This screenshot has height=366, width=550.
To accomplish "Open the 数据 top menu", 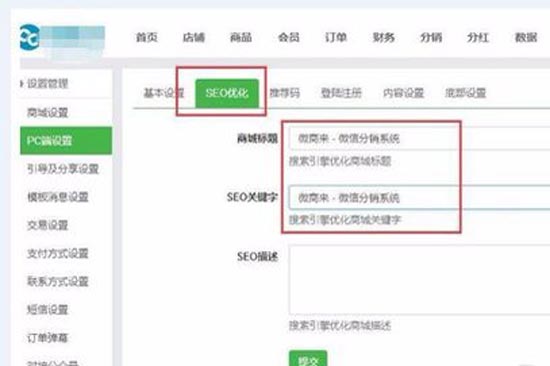I will click(525, 37).
